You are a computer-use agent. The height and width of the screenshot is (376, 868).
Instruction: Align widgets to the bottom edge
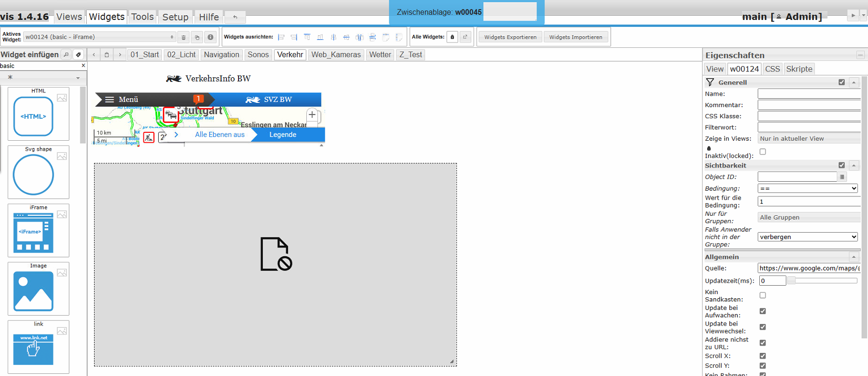coord(321,37)
